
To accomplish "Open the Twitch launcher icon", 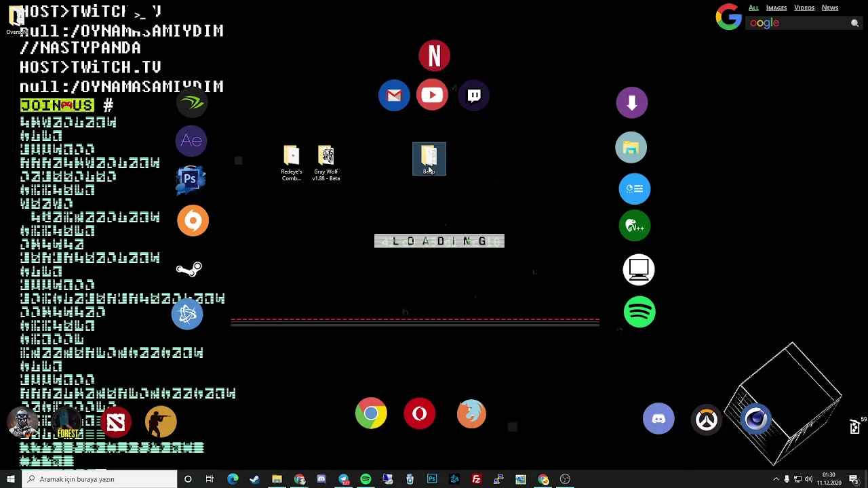I will (x=474, y=96).
